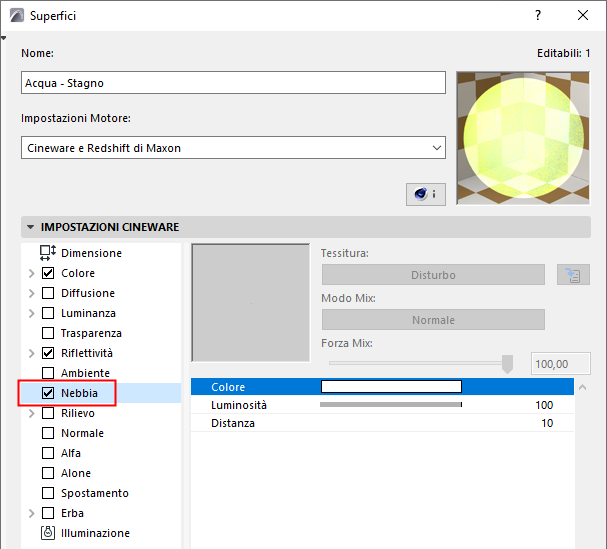
Task: Click the Normale mix mode button
Action: coord(433,320)
